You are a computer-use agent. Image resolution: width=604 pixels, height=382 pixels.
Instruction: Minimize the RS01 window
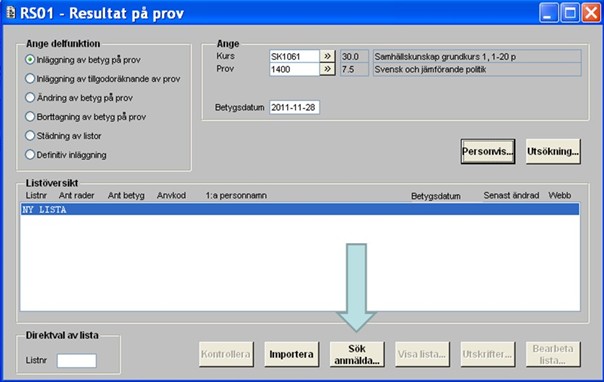click(x=548, y=13)
